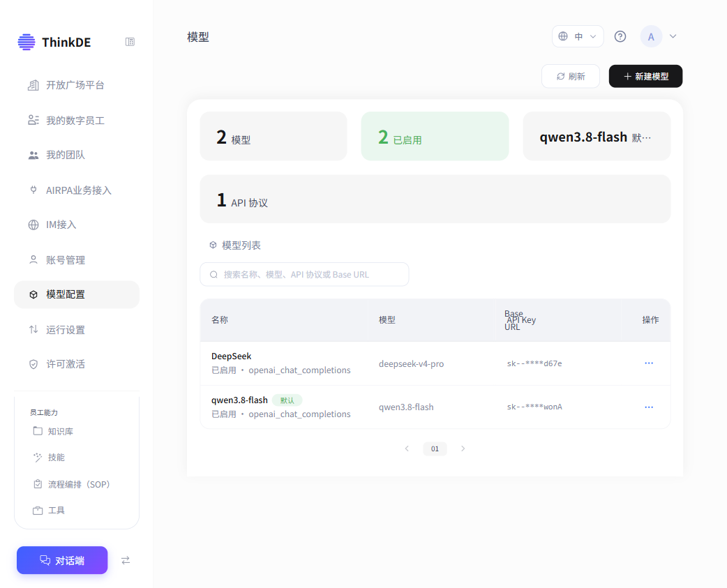This screenshot has height=588, width=727.
Task: Click the ThinkDE logo icon
Action: click(x=27, y=42)
